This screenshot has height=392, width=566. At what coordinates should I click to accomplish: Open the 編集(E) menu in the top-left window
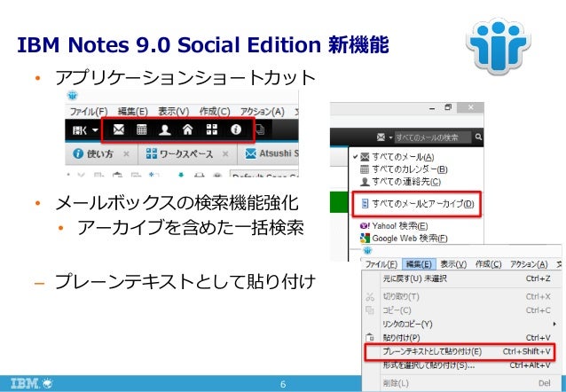pos(133,112)
